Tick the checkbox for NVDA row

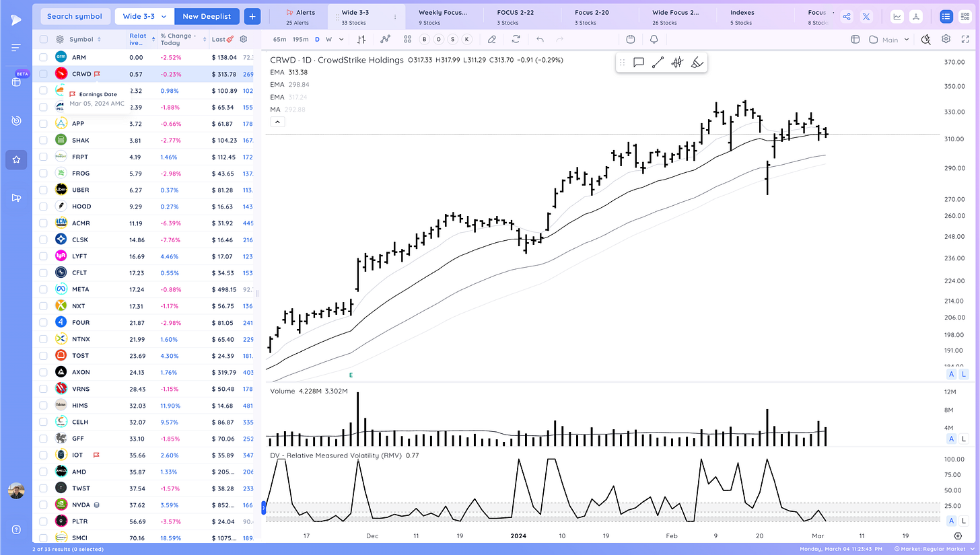tap(43, 505)
